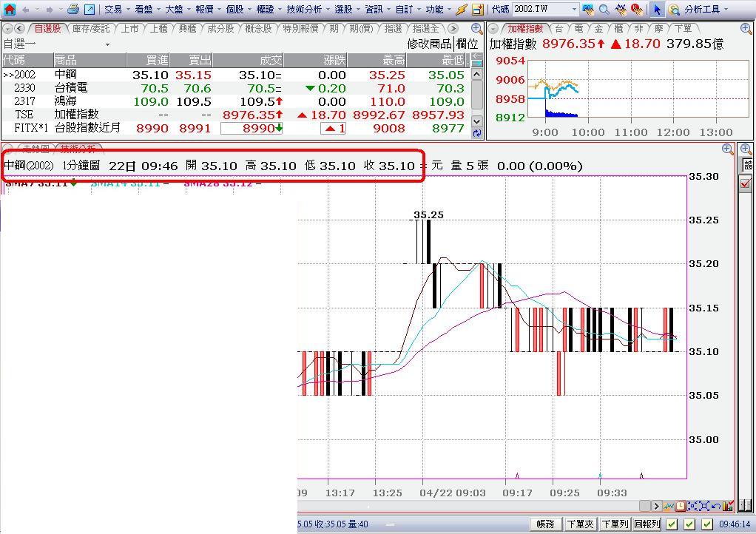Zoom the 1-minute chart panel with magnifier
The height and width of the screenshot is (534, 756).
[728, 149]
